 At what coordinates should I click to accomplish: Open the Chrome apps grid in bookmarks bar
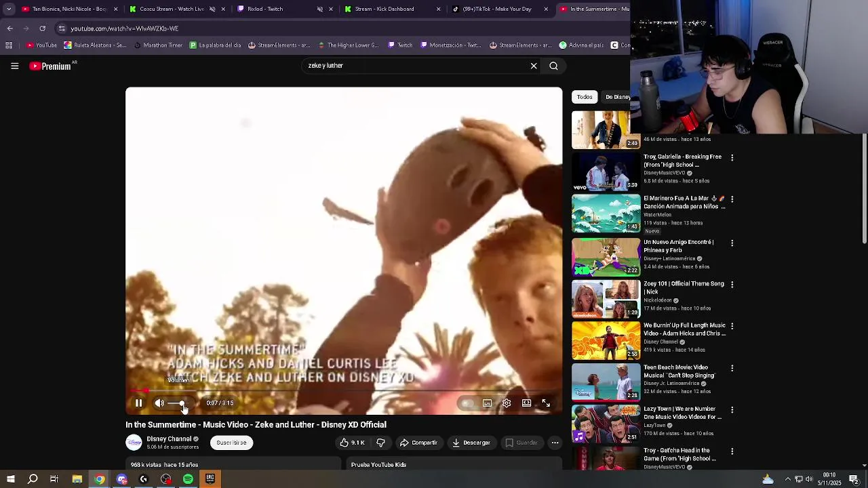point(9,45)
